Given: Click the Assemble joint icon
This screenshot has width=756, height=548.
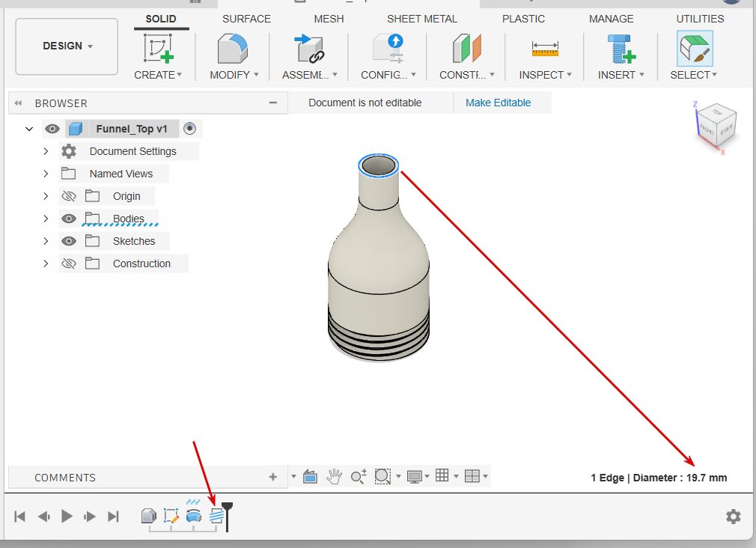Looking at the screenshot, I should click(x=309, y=48).
